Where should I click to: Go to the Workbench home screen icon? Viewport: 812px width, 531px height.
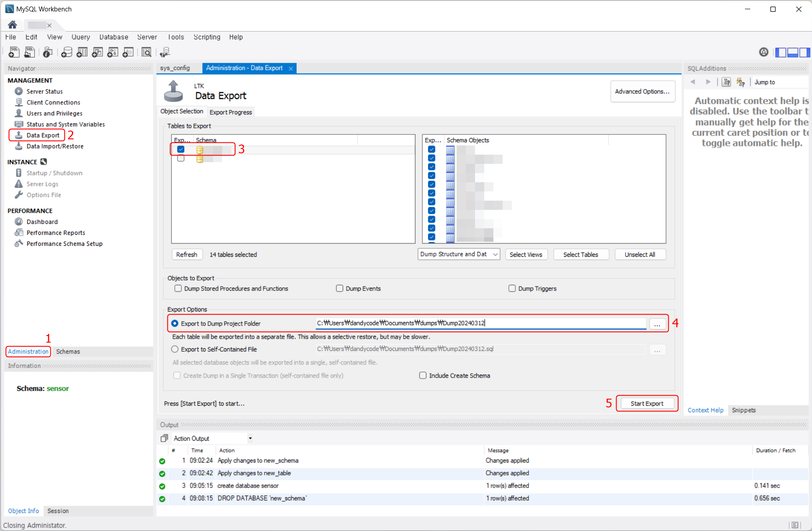click(x=12, y=25)
